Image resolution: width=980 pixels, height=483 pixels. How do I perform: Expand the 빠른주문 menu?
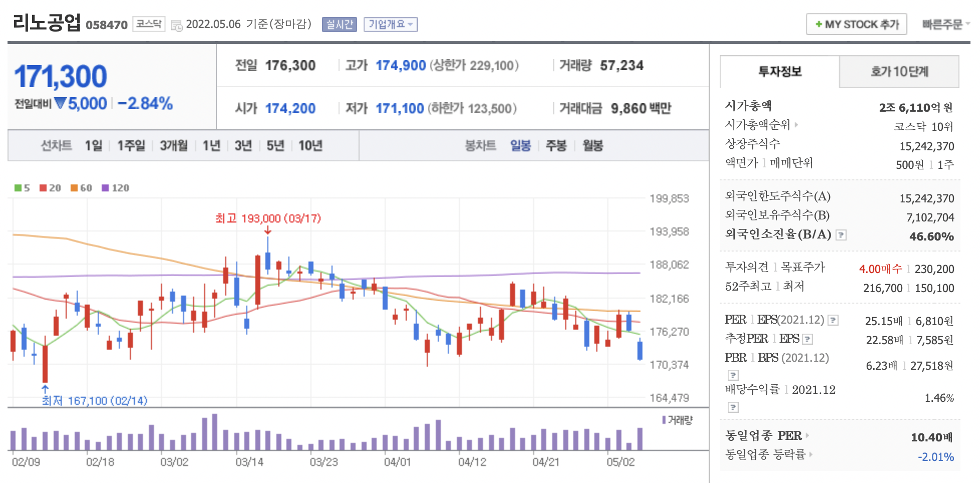click(945, 24)
